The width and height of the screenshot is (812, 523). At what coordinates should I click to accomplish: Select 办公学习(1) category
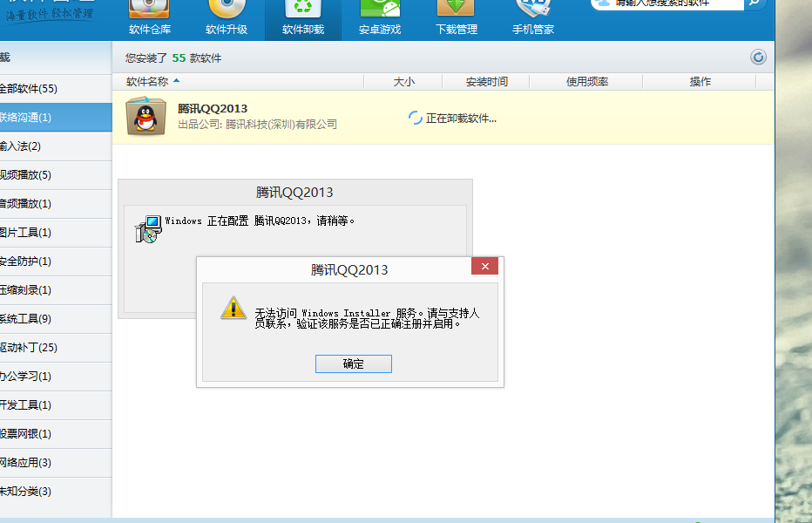tap(56, 377)
